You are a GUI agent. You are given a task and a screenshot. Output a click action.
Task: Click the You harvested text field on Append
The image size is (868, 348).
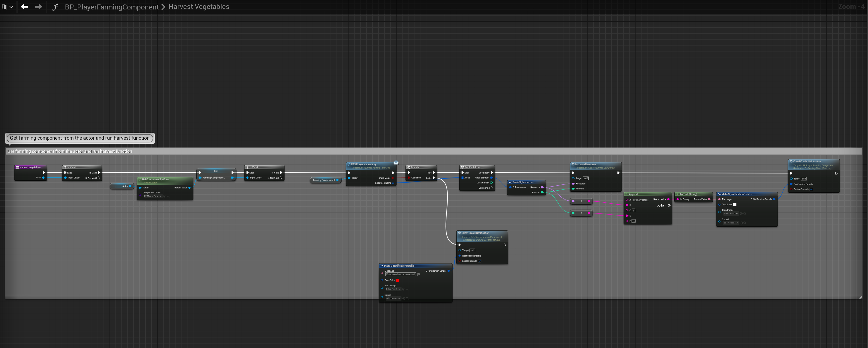pyautogui.click(x=640, y=200)
